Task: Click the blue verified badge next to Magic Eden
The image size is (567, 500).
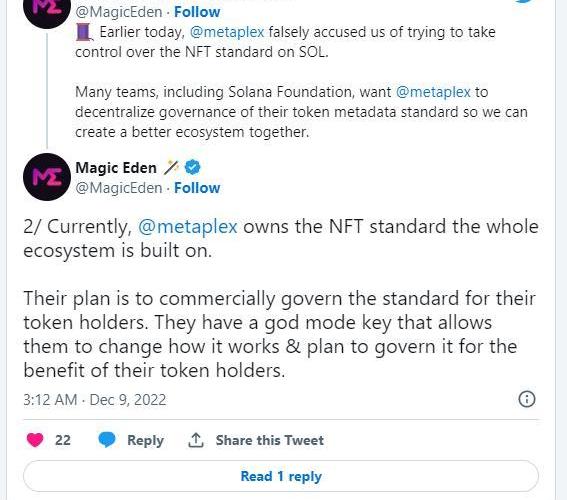Action: [x=192, y=167]
